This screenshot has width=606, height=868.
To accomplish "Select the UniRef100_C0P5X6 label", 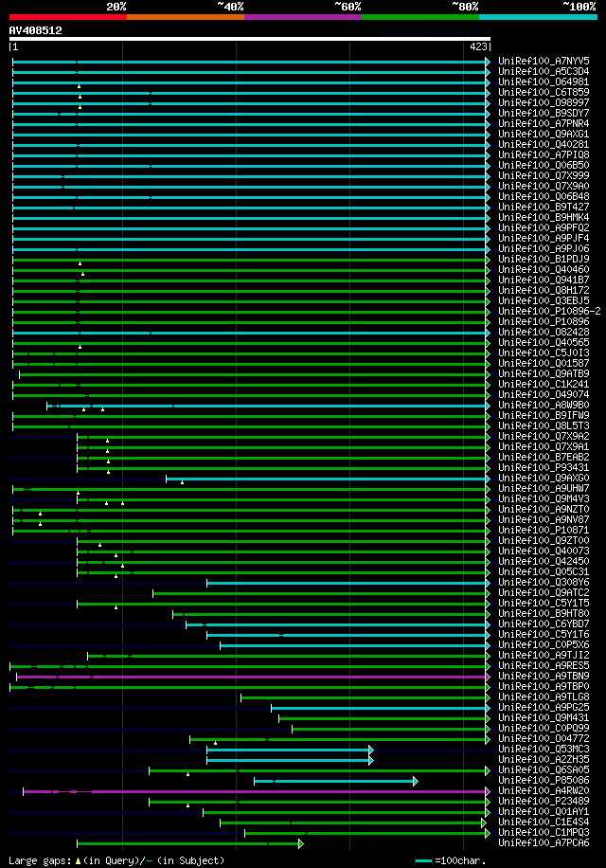I will point(544,645).
